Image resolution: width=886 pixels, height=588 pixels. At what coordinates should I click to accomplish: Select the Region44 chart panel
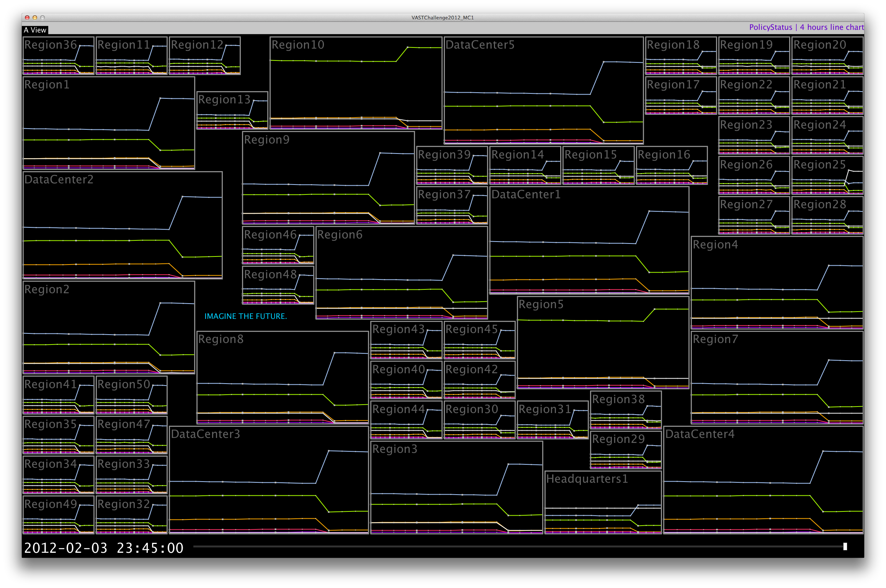[x=406, y=420]
